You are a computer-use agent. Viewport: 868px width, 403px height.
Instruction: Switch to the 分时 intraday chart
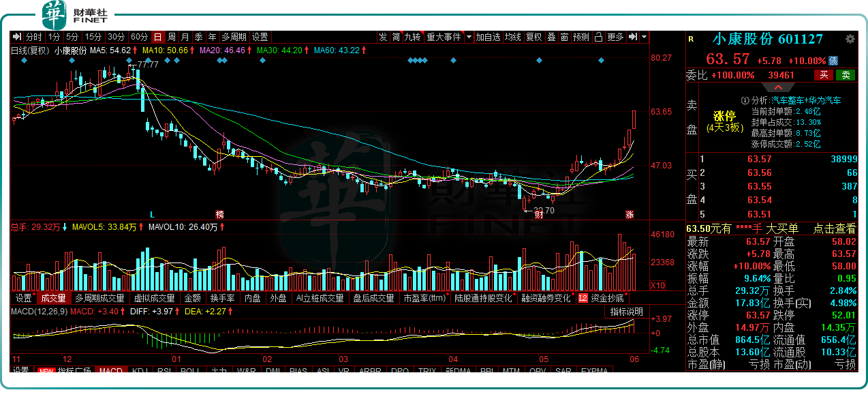(x=34, y=37)
